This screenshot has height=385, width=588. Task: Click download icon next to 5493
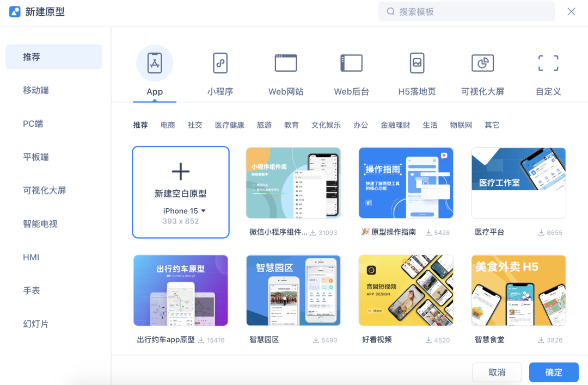point(316,340)
